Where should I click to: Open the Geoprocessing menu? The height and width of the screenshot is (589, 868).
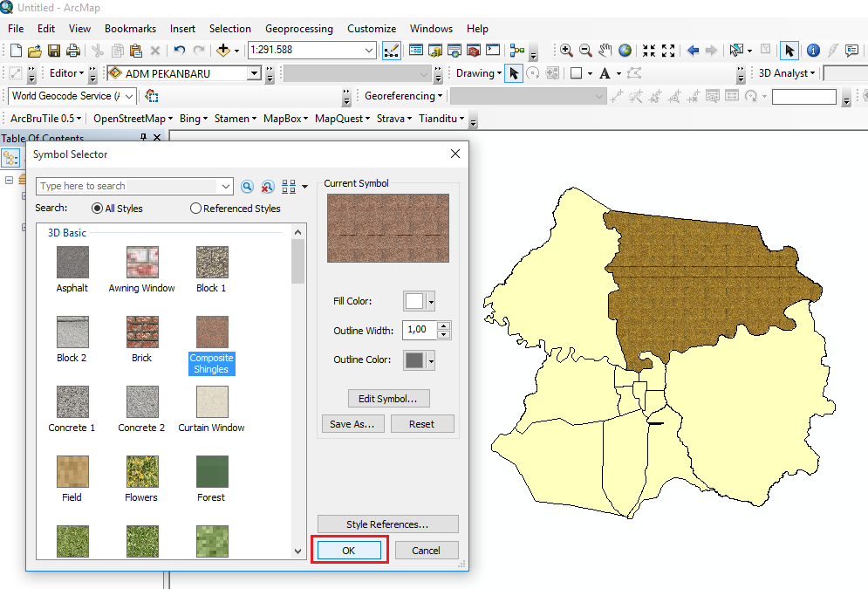coord(299,28)
